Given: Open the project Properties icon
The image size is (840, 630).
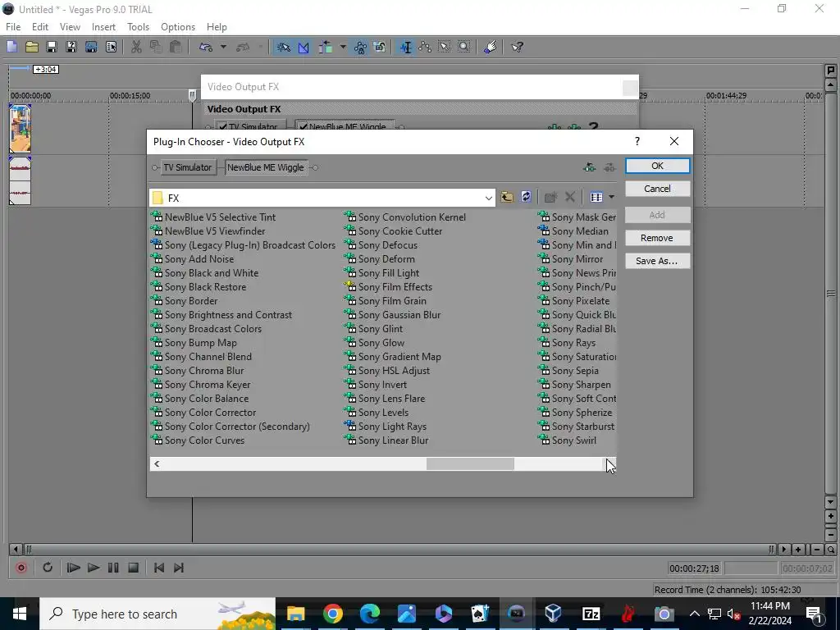Looking at the screenshot, I should pyautogui.click(x=111, y=47).
